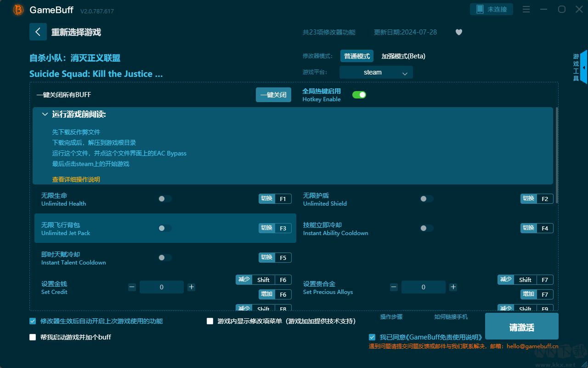Uncheck auto-enable last used functions checkbox
Screen dimensions: 588x368
(x=33, y=321)
